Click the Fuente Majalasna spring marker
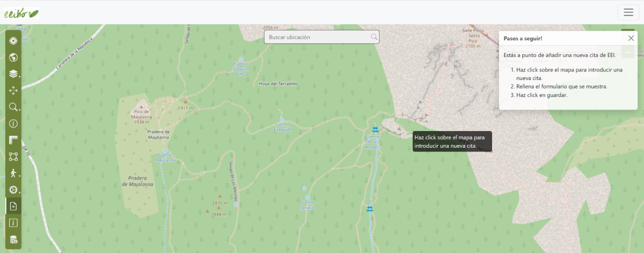The image size is (644, 253). tap(165, 150)
